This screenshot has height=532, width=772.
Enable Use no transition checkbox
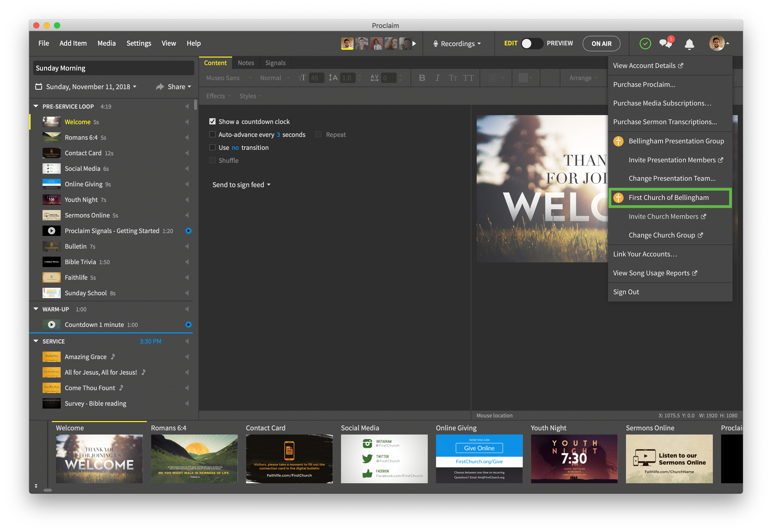212,147
